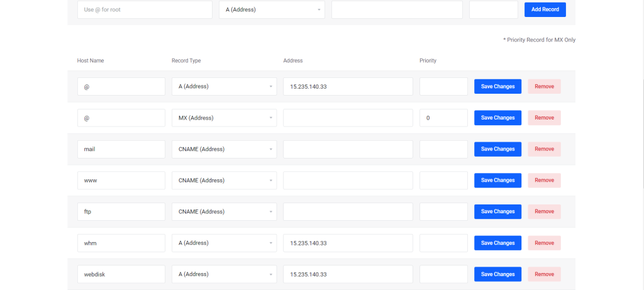Open MX (Address) record type dropdown
Image resolution: width=644 pixels, height=290 pixels.
tap(225, 118)
